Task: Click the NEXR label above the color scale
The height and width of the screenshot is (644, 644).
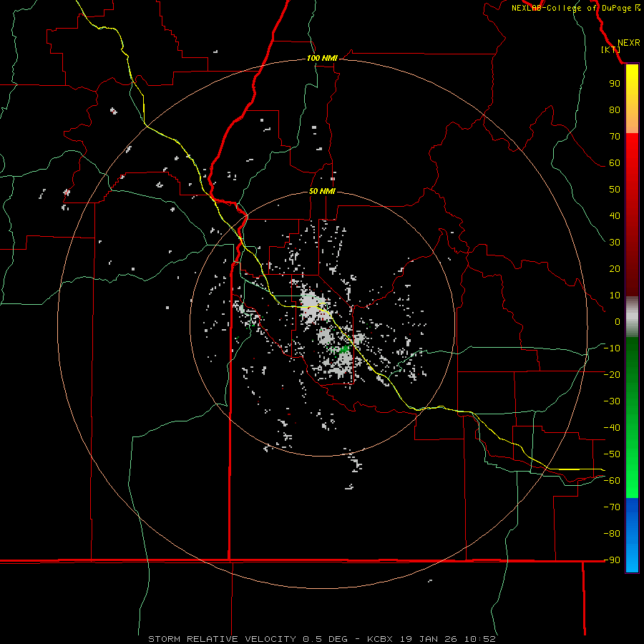Action: click(x=628, y=43)
